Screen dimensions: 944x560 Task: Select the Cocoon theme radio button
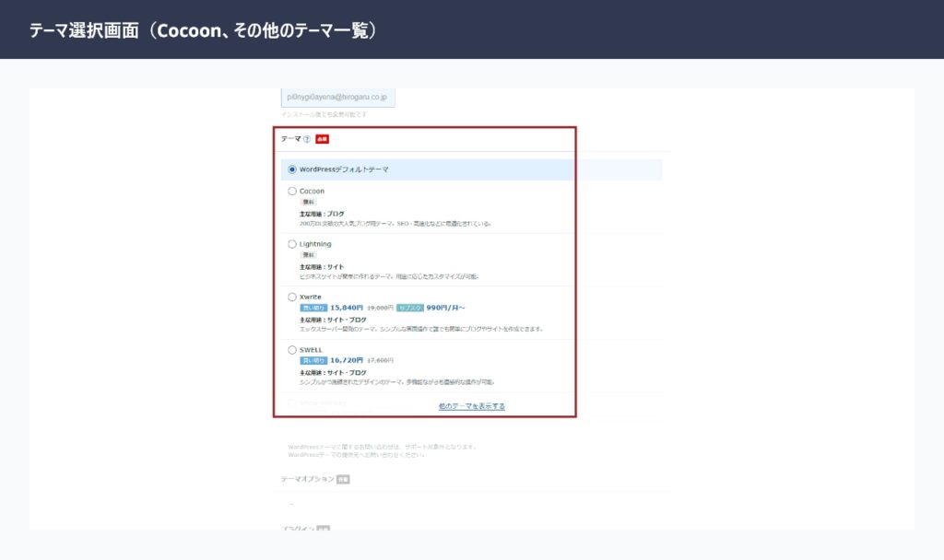click(x=292, y=192)
